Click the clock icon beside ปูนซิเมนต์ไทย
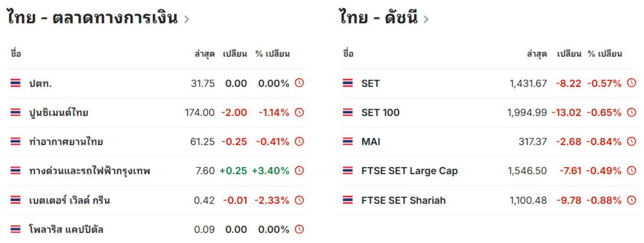 (299, 113)
